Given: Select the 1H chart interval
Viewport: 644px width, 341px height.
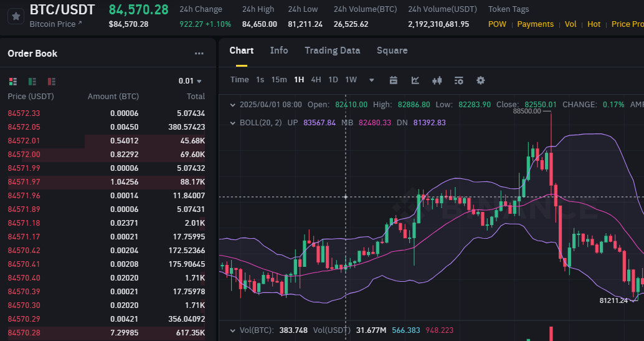Looking at the screenshot, I should [299, 80].
